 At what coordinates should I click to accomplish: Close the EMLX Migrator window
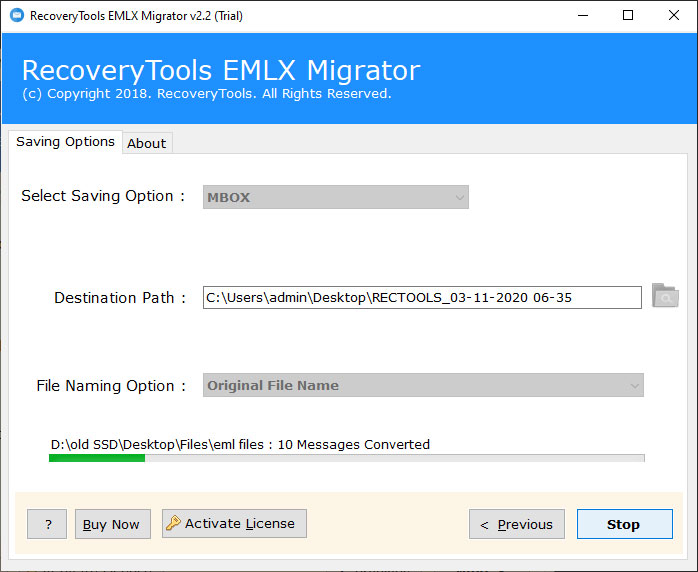[x=674, y=16]
